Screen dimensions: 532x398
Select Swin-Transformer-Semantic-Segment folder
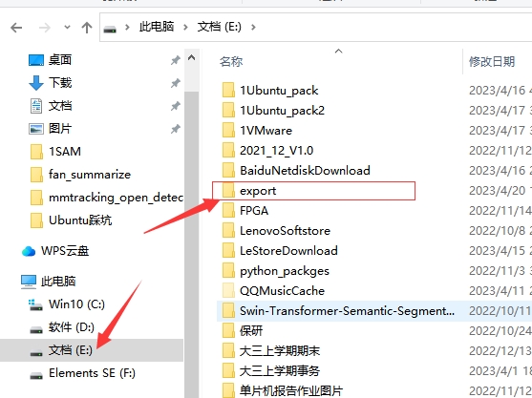point(347,311)
